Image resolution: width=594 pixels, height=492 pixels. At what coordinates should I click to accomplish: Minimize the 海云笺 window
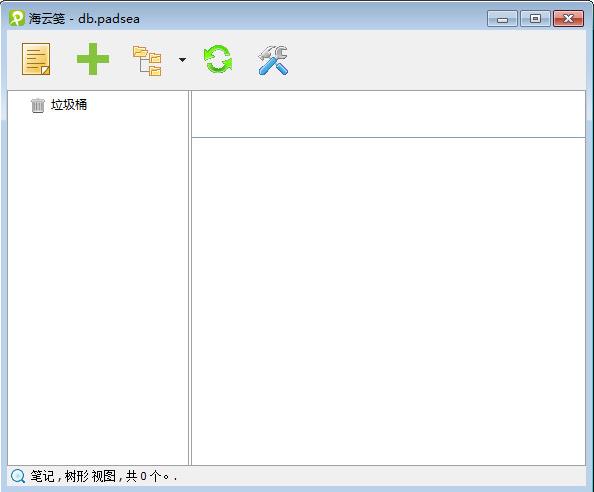click(x=502, y=19)
